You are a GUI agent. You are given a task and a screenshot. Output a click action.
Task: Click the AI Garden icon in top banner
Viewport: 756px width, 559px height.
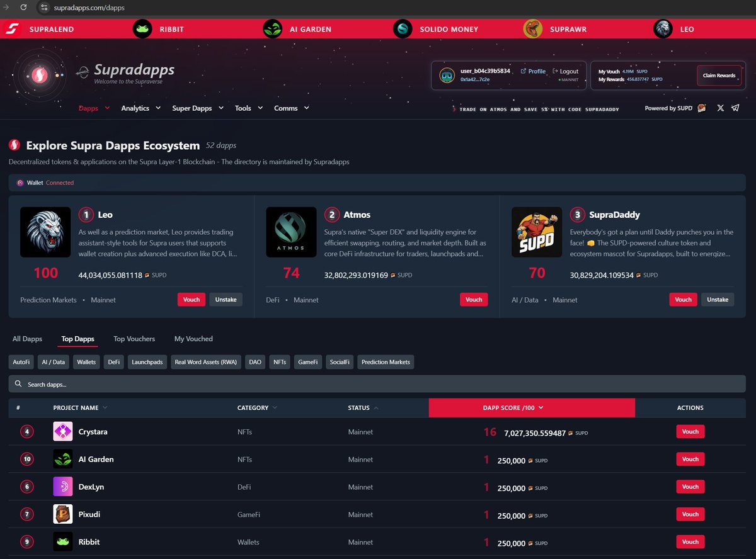273,29
